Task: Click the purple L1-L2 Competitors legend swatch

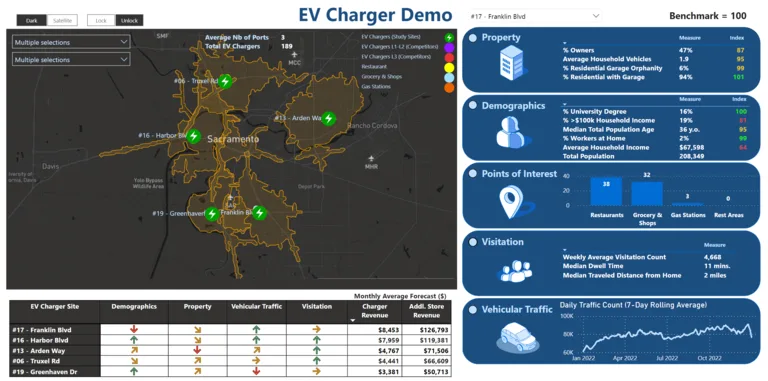Action: click(449, 48)
